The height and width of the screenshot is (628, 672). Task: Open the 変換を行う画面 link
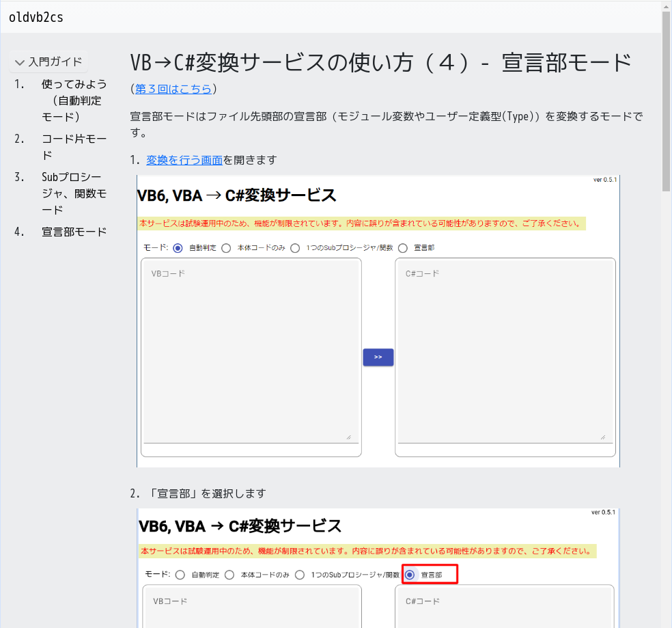tap(185, 159)
